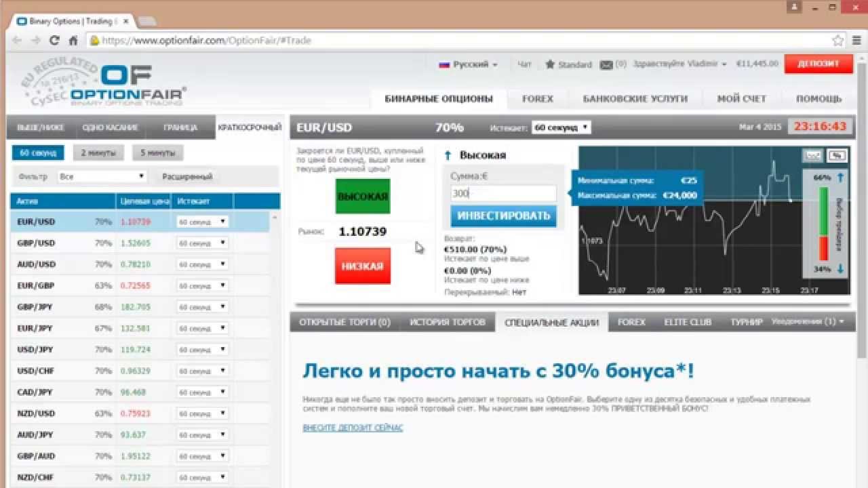Open the Истекает 60 секунд dropdown in header
Screen dimensions: 868x488
click(x=561, y=127)
